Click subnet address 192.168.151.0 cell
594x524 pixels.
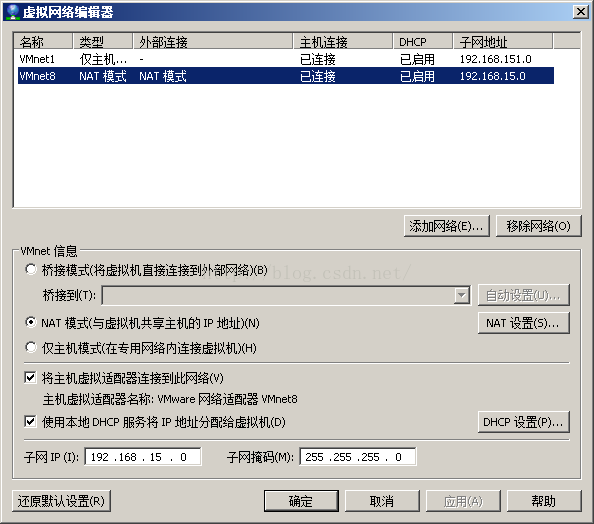496,59
